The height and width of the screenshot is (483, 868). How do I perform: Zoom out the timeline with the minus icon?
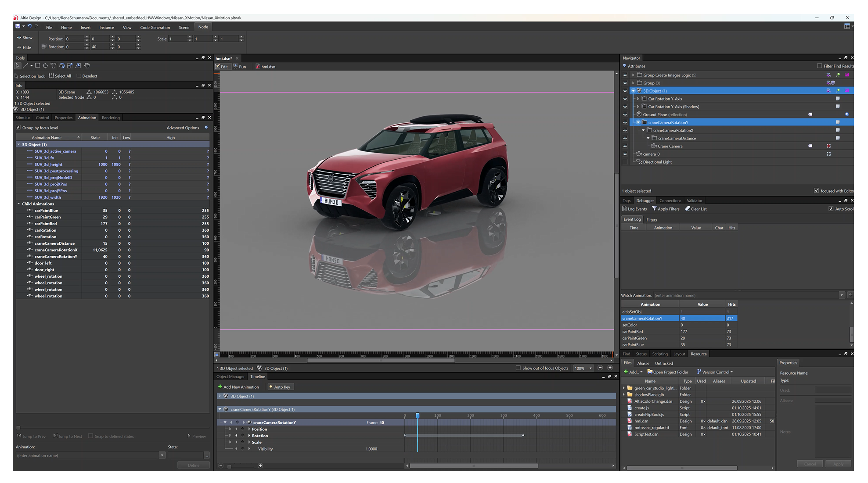(x=221, y=466)
